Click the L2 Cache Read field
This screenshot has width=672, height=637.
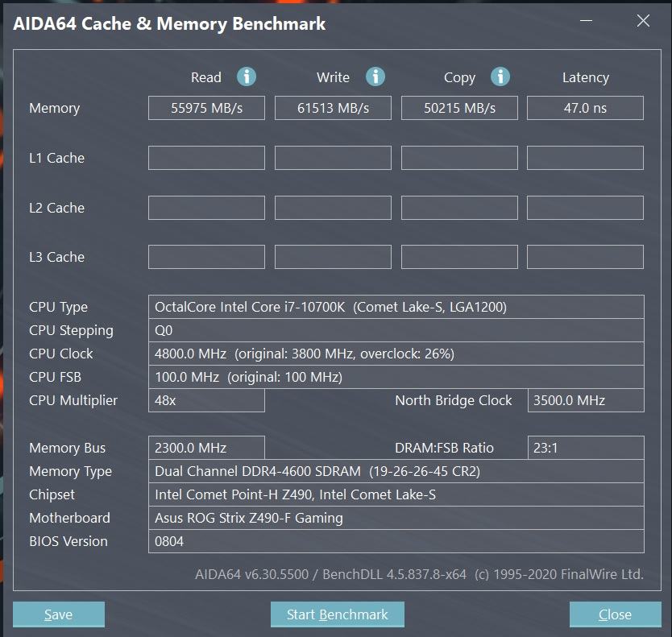point(206,208)
